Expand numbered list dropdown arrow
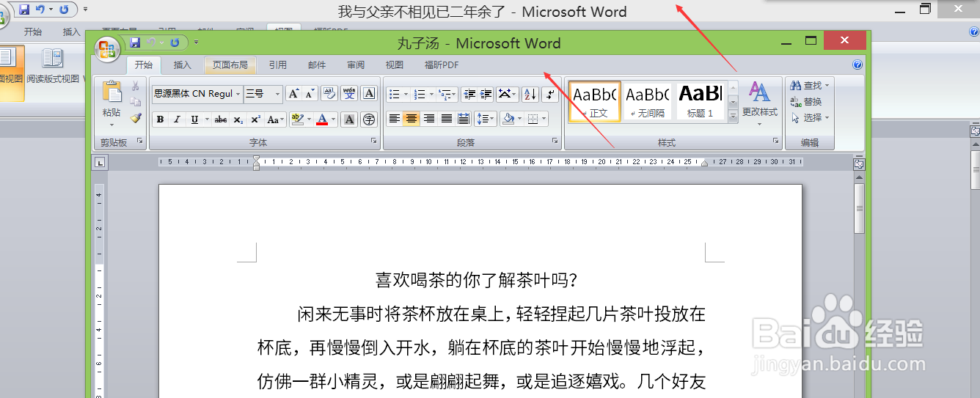Viewport: 980px width, 398px height. [431, 94]
